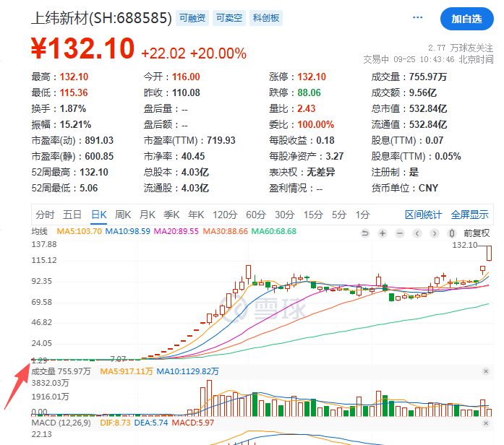Click the DIF:8.73 value

pyautogui.click(x=116, y=423)
